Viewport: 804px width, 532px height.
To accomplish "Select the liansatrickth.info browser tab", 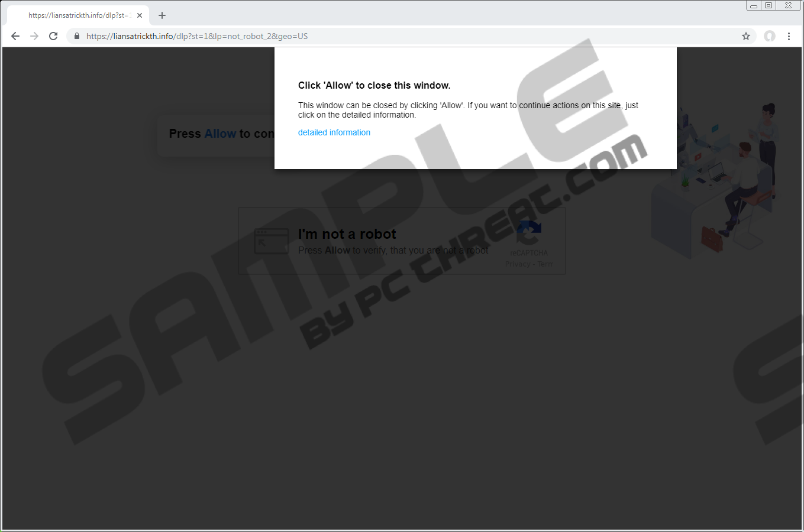I will [77, 15].
